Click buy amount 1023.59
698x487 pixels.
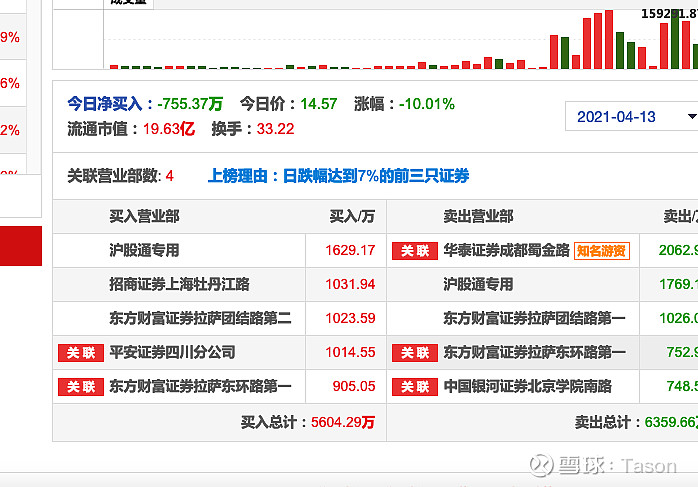(350, 318)
